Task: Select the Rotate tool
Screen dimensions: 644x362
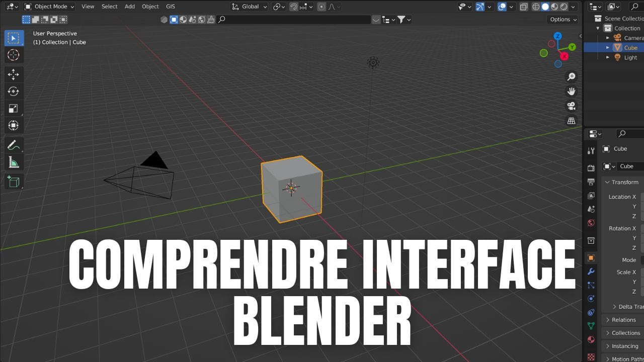Action: 14,92
